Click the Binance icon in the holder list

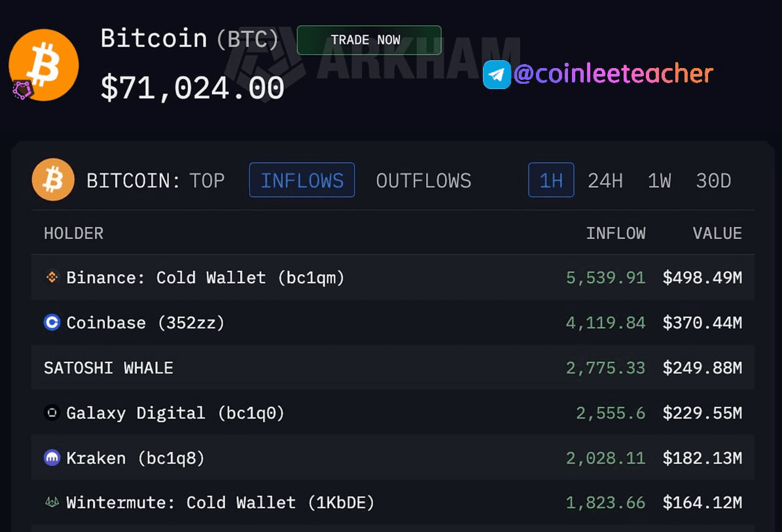(x=52, y=277)
